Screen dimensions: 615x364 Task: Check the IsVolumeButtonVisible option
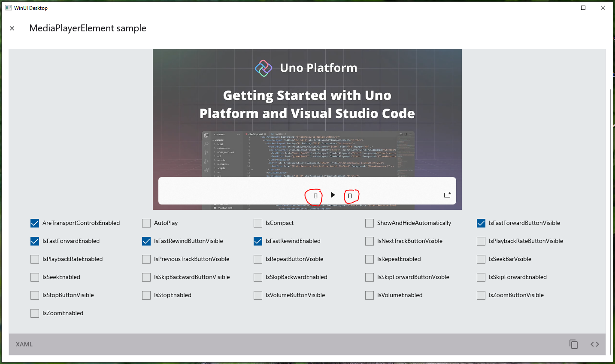pos(258,295)
